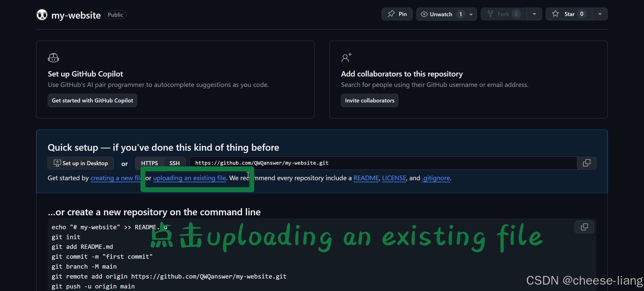Open the Unwatch notifications dropdown arrow
This screenshot has height=291, width=644.
(x=471, y=14)
